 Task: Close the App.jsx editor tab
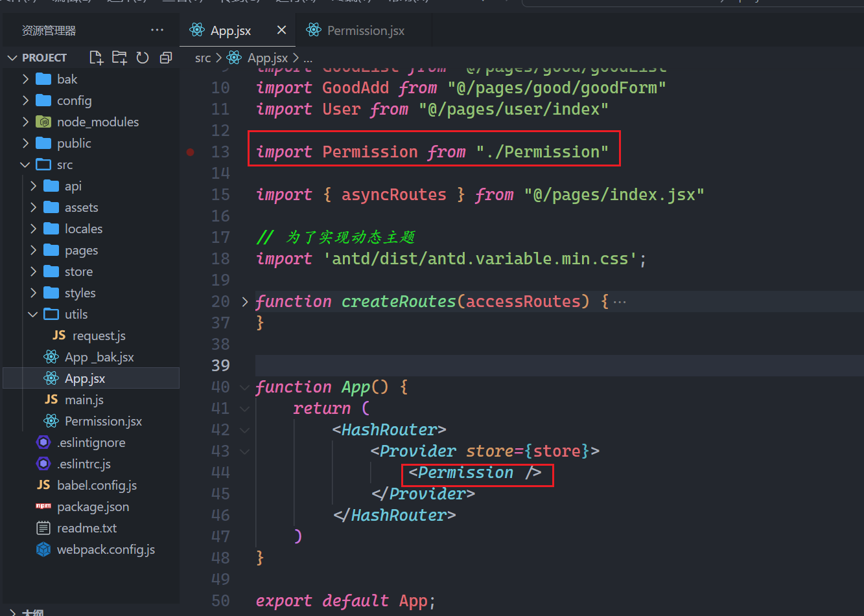[x=281, y=30]
